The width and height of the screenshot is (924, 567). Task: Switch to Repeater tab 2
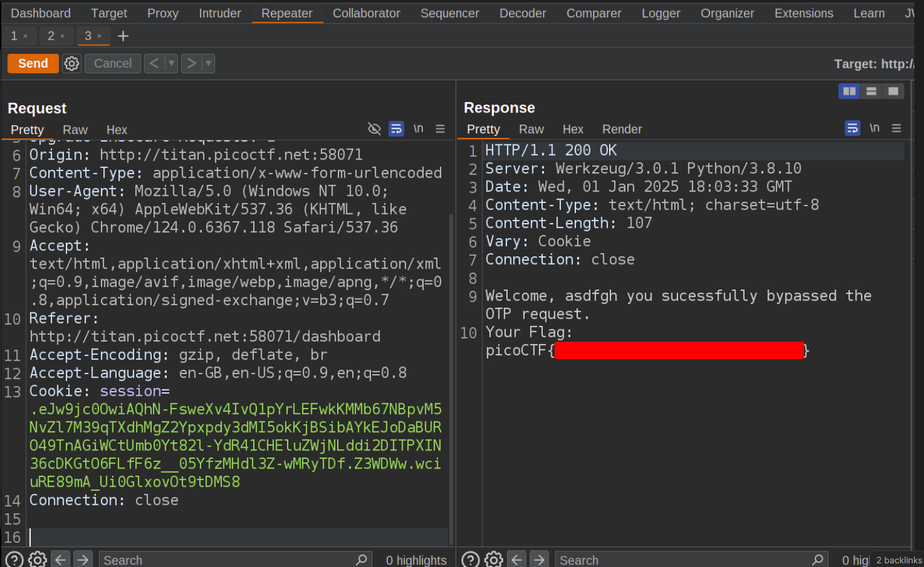click(x=51, y=36)
